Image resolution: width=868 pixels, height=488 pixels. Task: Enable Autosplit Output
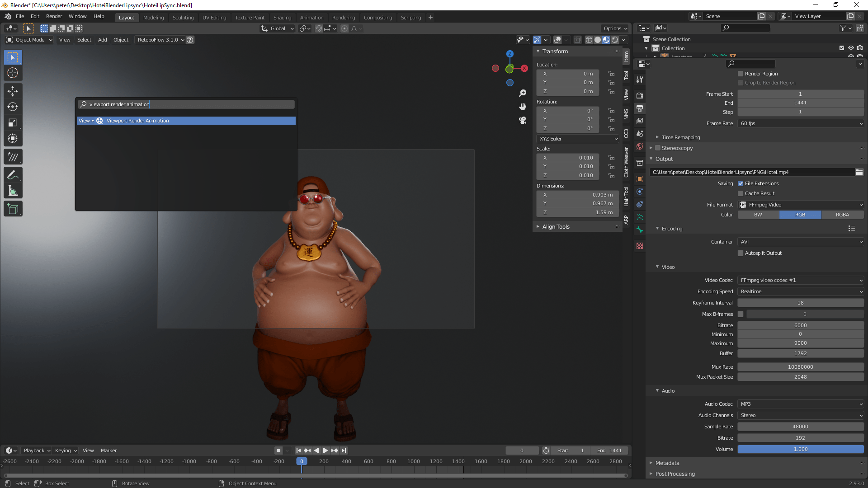[740, 253]
